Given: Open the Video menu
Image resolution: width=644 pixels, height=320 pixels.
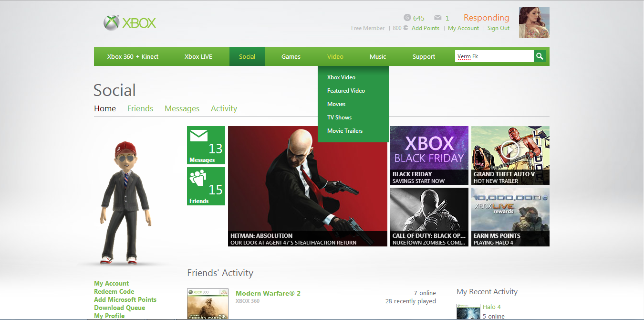Looking at the screenshot, I should pos(335,56).
